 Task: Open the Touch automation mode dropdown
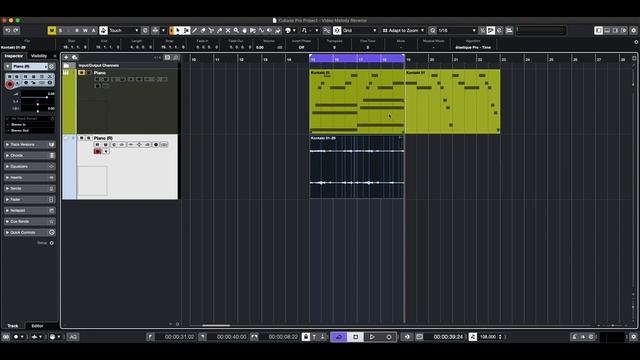[x=124, y=31]
